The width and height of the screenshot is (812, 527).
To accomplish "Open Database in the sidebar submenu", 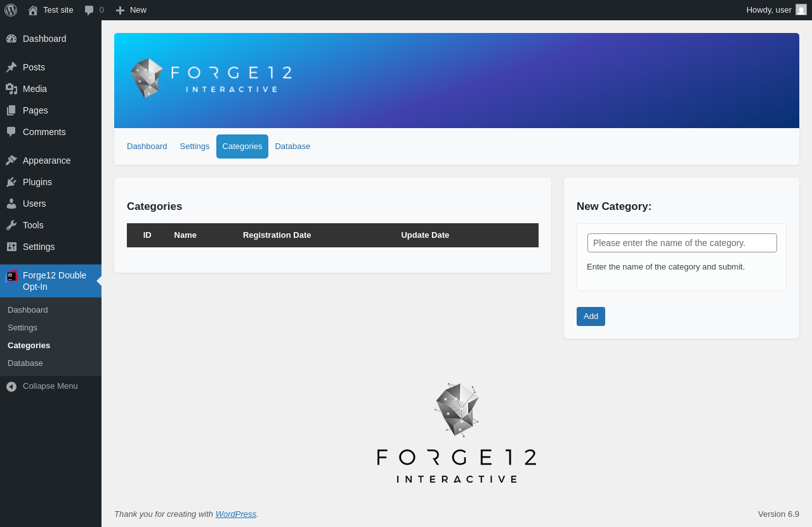I will [25, 363].
